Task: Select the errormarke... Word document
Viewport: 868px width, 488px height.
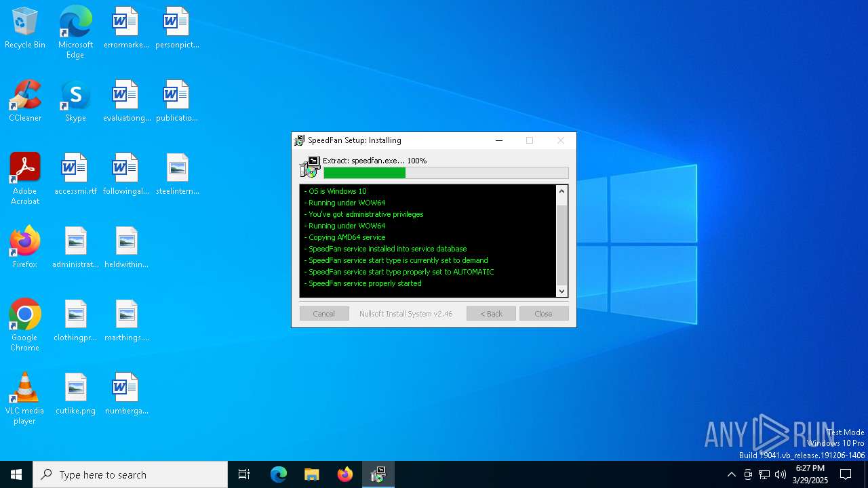Action: [x=126, y=28]
